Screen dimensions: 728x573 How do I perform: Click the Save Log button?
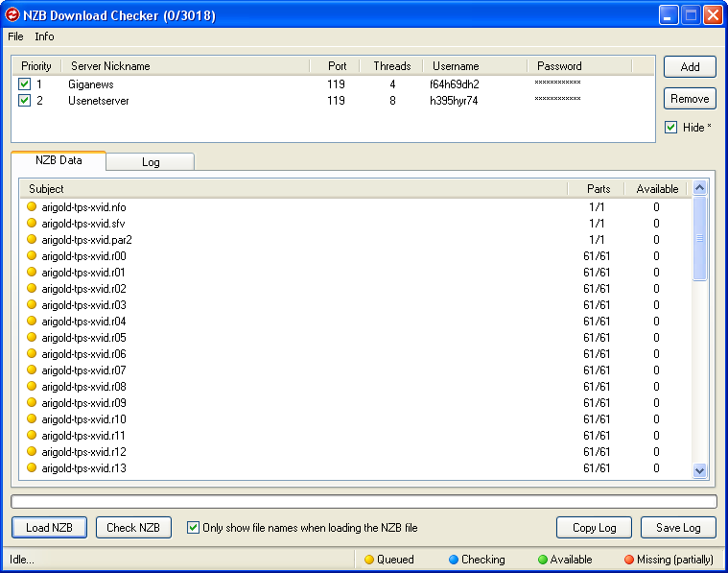pyautogui.click(x=678, y=528)
